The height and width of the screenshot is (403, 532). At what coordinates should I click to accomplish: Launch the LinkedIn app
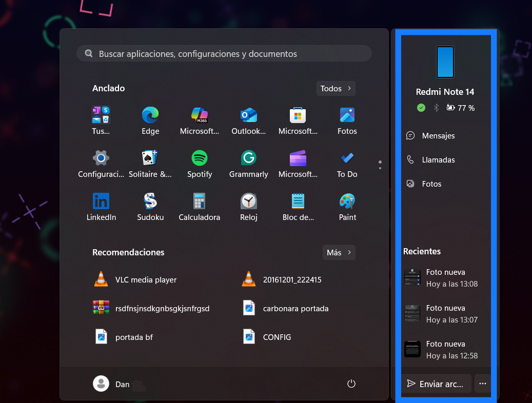(x=101, y=207)
